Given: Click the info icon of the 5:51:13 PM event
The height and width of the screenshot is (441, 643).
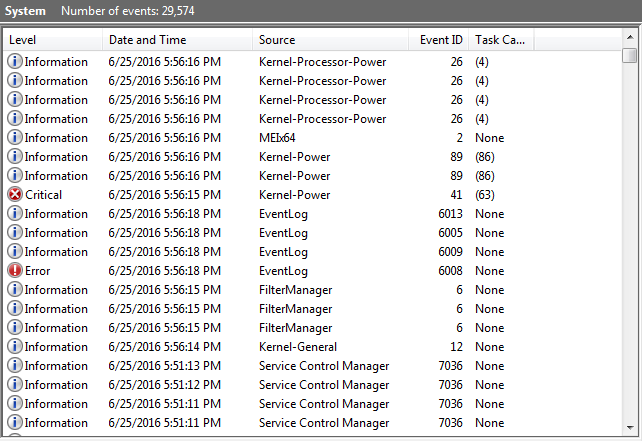Looking at the screenshot, I should pos(15,366).
